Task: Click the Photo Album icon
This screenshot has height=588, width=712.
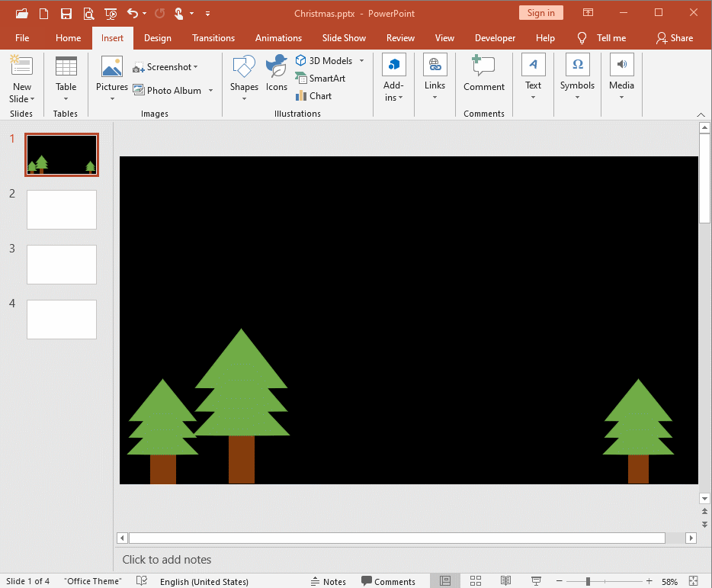Action: tap(139, 89)
